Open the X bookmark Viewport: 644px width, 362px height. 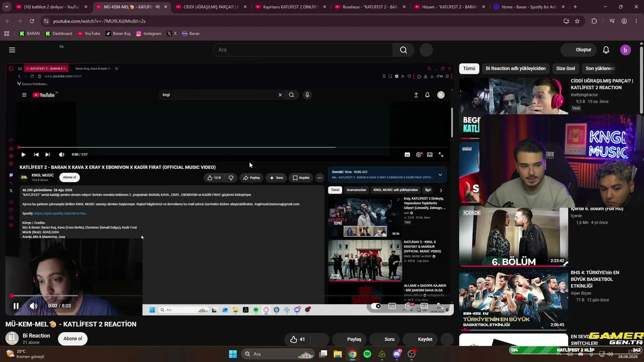[172, 34]
